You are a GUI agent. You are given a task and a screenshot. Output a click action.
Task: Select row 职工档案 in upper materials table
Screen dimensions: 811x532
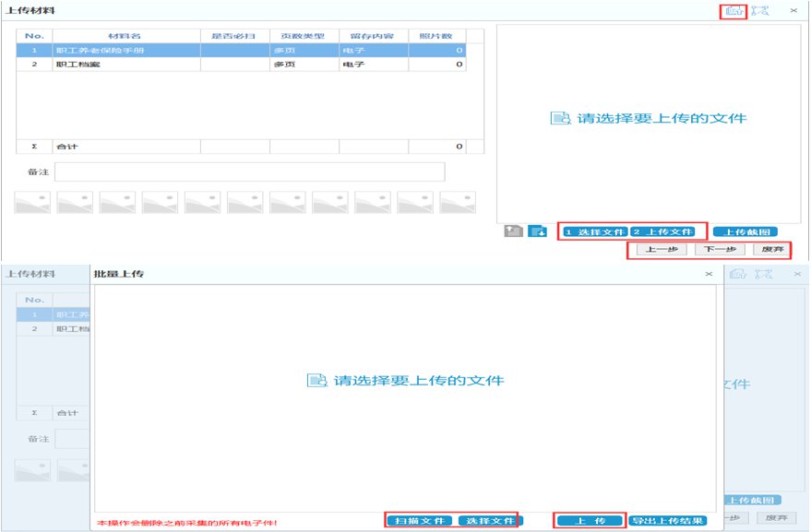point(241,65)
